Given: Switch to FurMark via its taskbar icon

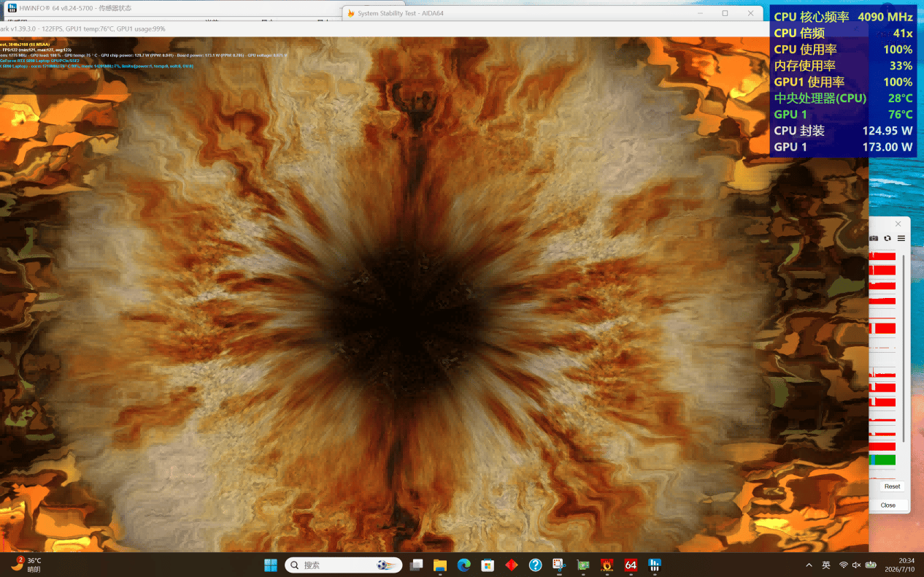Looking at the screenshot, I should pos(607,565).
